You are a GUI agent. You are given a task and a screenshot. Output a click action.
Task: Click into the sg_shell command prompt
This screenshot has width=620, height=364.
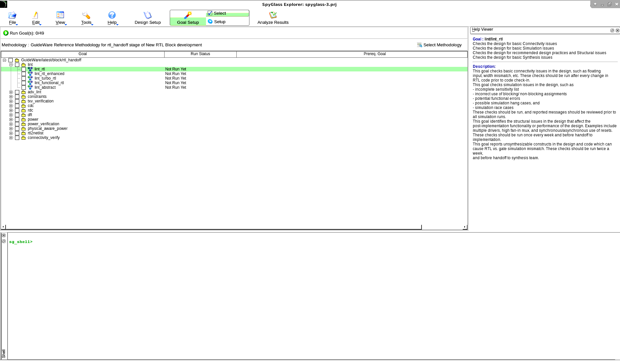click(x=21, y=242)
